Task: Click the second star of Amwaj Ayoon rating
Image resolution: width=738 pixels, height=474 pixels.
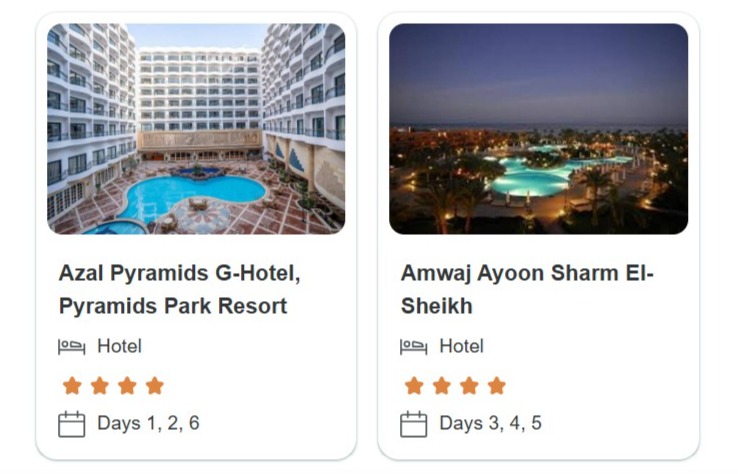Action: click(441, 386)
